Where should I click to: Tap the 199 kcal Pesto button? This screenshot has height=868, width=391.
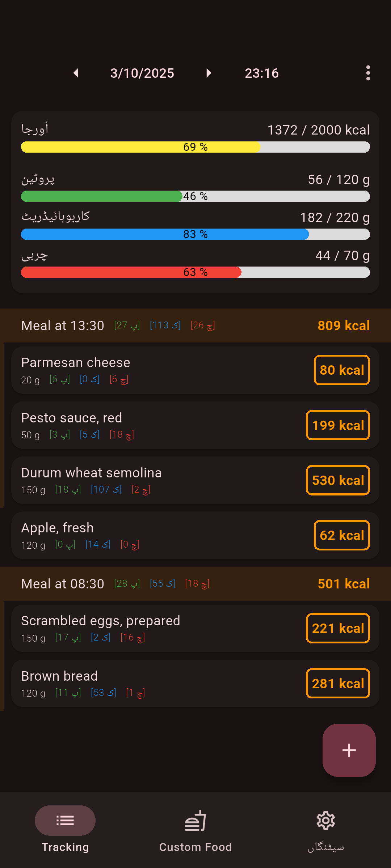click(x=338, y=425)
